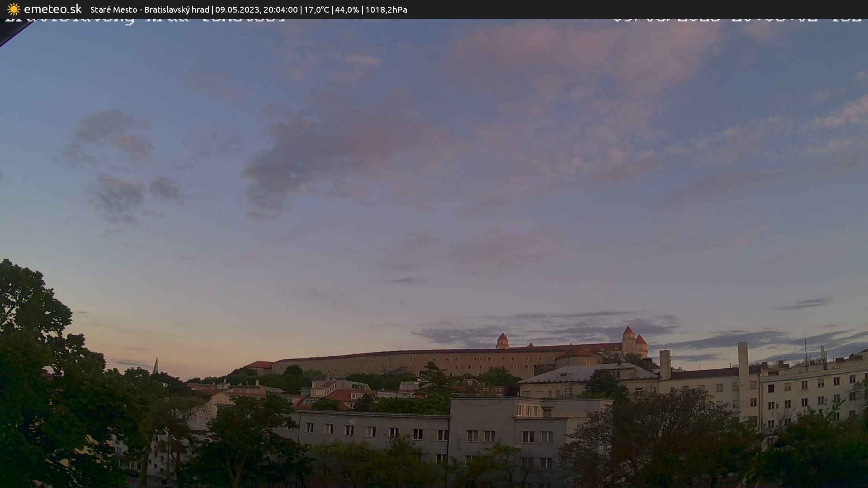The width and height of the screenshot is (868, 488).
Task: Click the camera timestamp overlay at top right
Action: (737, 20)
